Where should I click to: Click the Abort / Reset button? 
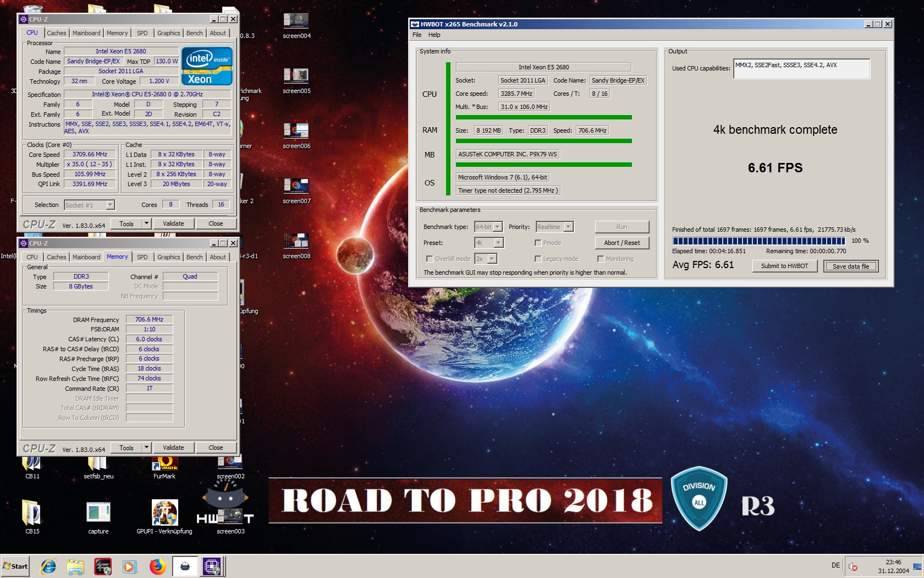(621, 243)
